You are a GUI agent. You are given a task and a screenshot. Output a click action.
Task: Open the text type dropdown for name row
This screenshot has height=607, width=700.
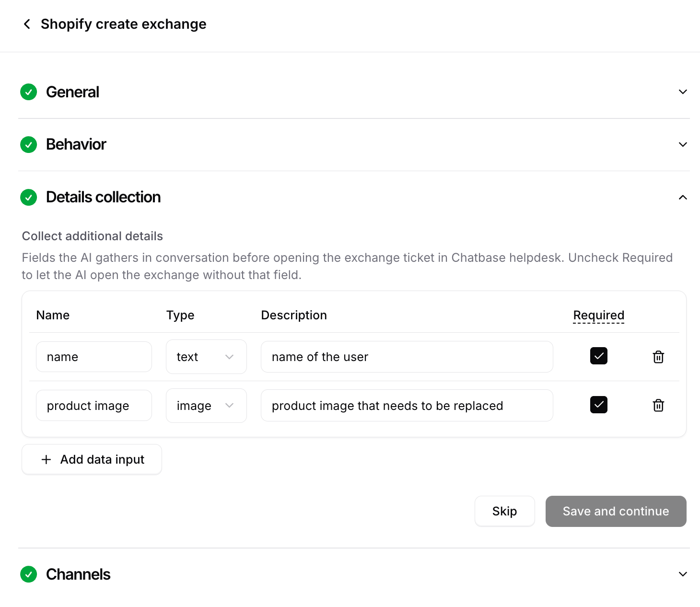[206, 357]
